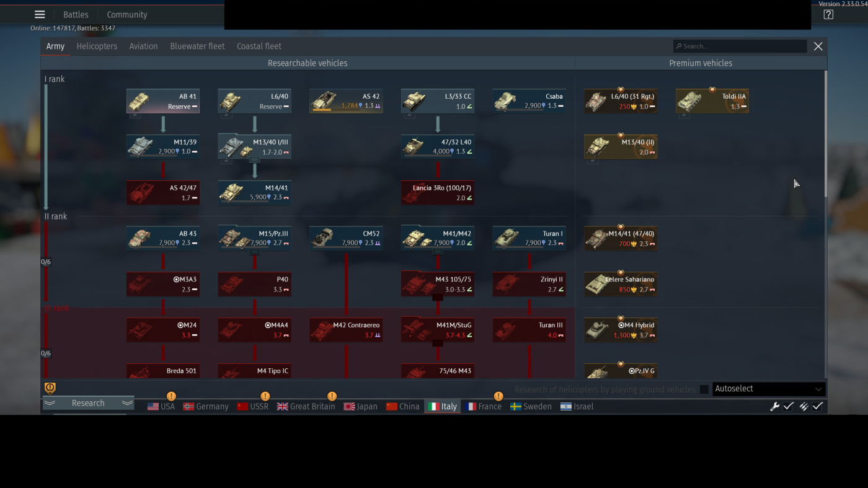This screenshot has width=868, height=488.
Task: Click the vehicle tree vertical scrollbar
Action: 825,135
